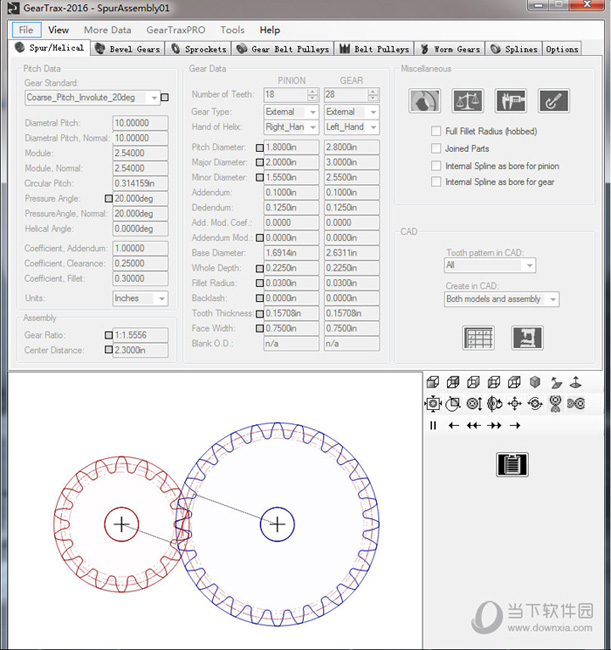Open the Tooth pattern in CAD dropdown
Screen dimensions: 611x650
pos(490,265)
